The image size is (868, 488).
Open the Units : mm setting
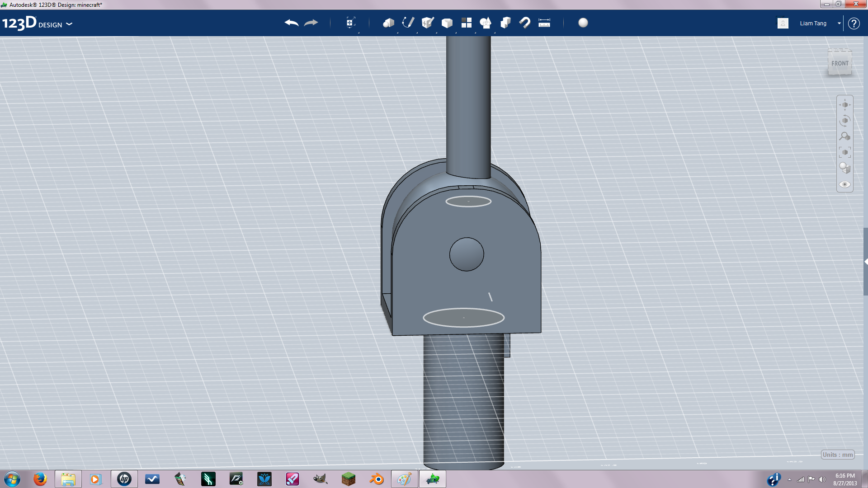pyautogui.click(x=838, y=455)
